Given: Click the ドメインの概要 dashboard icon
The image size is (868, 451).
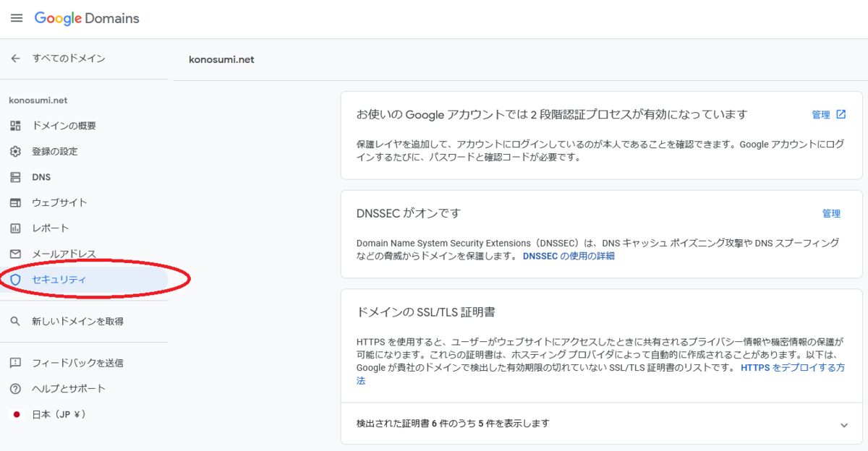Looking at the screenshot, I should point(16,126).
